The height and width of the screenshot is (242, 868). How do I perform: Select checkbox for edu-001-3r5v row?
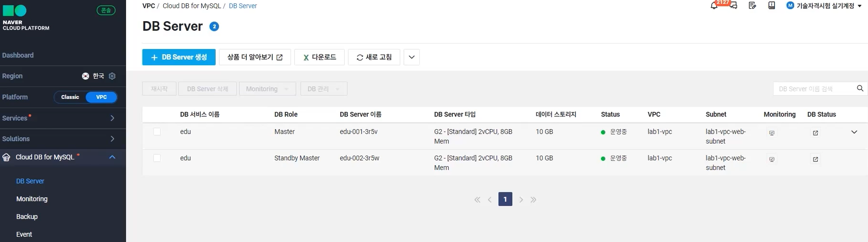(157, 132)
